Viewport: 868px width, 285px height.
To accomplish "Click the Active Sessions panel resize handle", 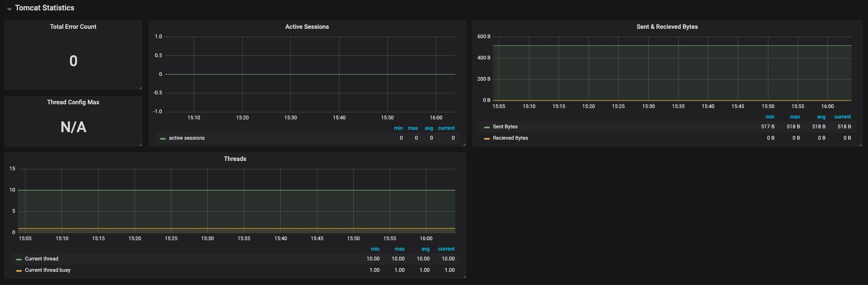I will tap(464, 144).
